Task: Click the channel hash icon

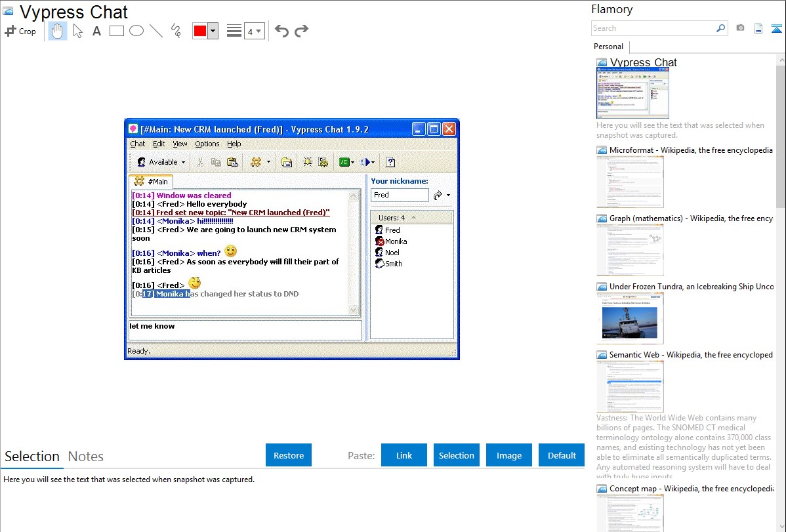Action: [256, 162]
